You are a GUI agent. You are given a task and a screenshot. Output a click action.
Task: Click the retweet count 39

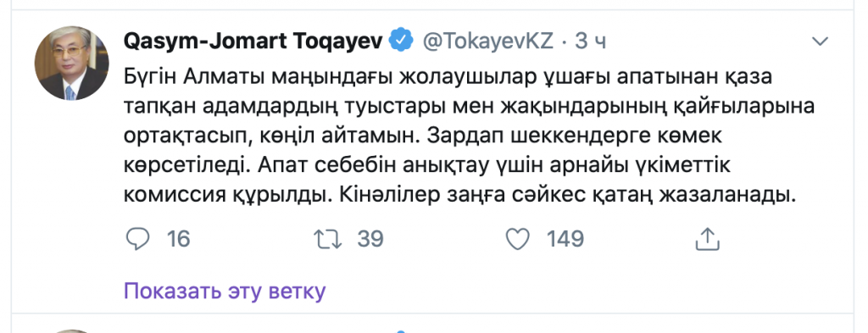(370, 239)
